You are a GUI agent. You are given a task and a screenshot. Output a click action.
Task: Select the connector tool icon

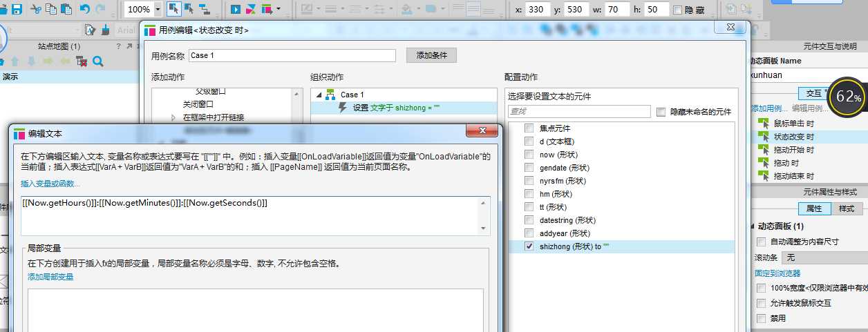pos(205,10)
